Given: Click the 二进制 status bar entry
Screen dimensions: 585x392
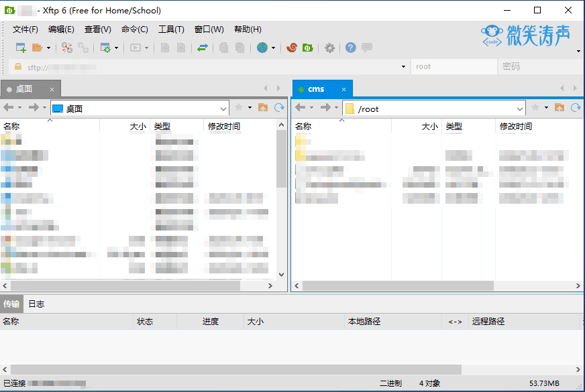Looking at the screenshot, I should (x=390, y=383).
